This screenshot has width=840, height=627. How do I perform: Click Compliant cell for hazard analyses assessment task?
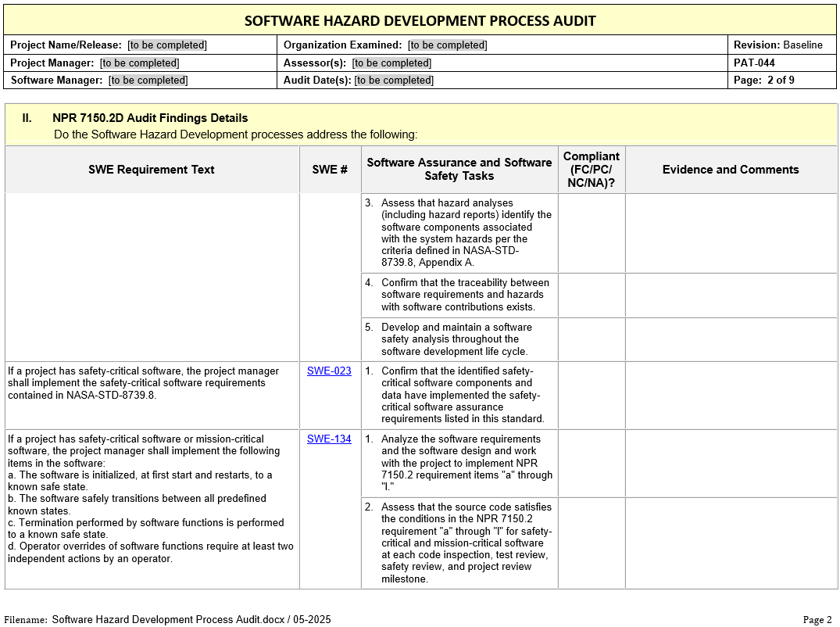(592, 233)
